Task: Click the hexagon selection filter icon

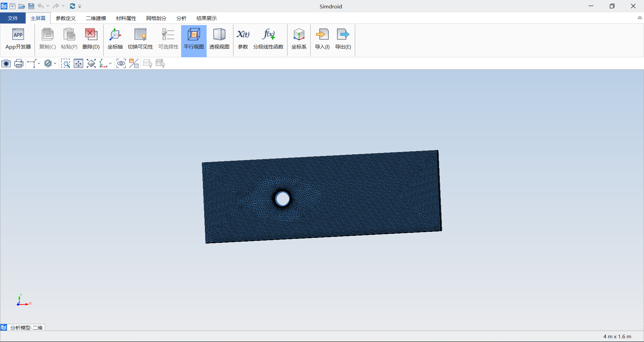Action: [48, 63]
